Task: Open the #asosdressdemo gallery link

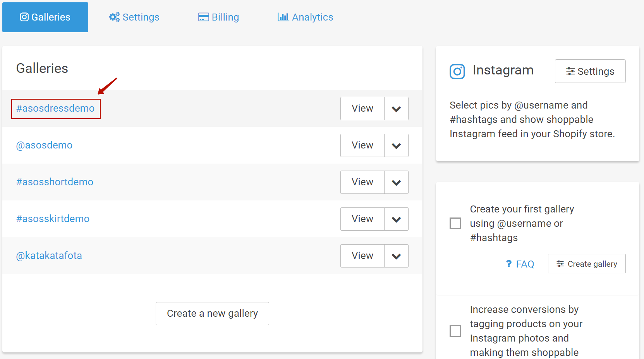Action: [55, 108]
